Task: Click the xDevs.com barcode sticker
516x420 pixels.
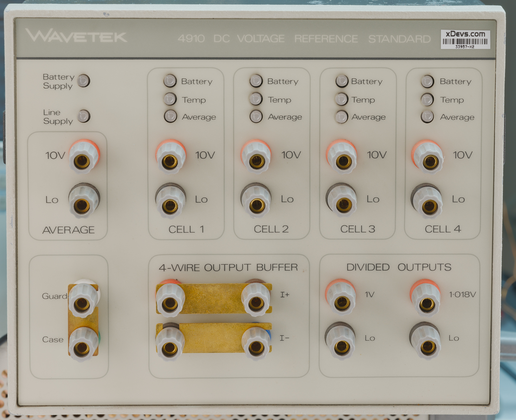Action: pos(465,39)
